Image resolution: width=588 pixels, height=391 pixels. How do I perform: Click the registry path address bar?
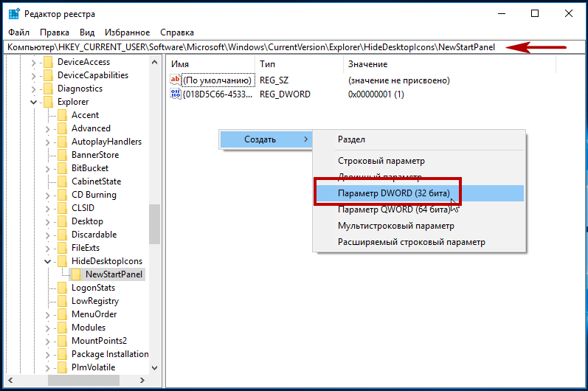294,47
